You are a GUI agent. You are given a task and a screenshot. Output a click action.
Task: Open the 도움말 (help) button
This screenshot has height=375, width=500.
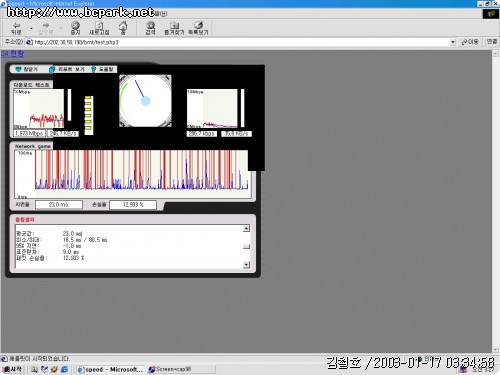click(103, 69)
